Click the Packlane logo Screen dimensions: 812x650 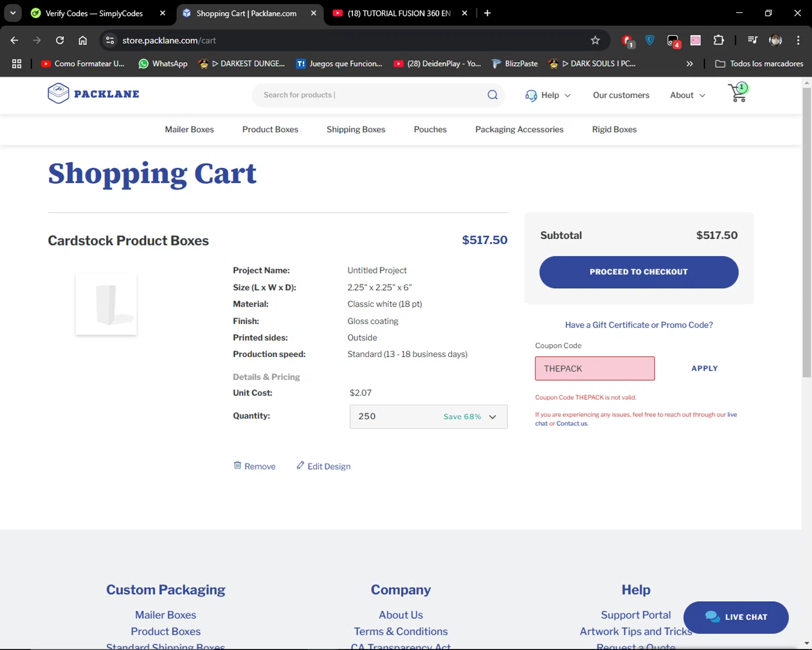coord(93,94)
